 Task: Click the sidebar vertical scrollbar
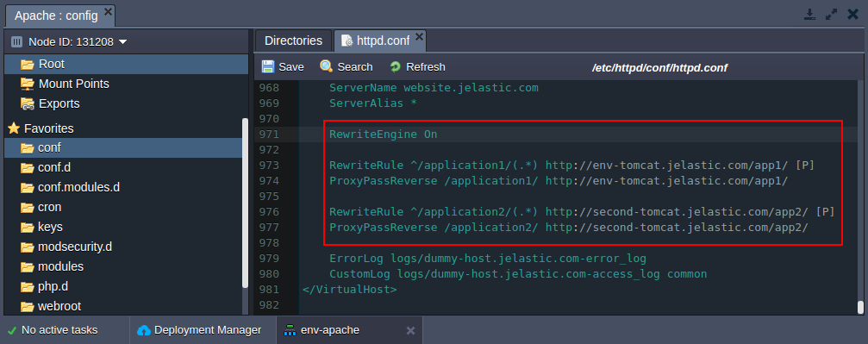click(x=246, y=203)
